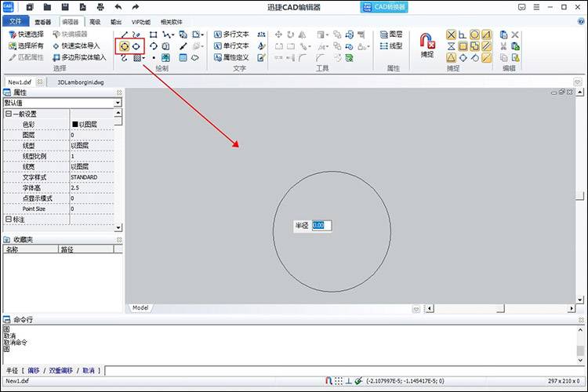Close the 属性 panel
588x392 pixels.
(x=119, y=93)
